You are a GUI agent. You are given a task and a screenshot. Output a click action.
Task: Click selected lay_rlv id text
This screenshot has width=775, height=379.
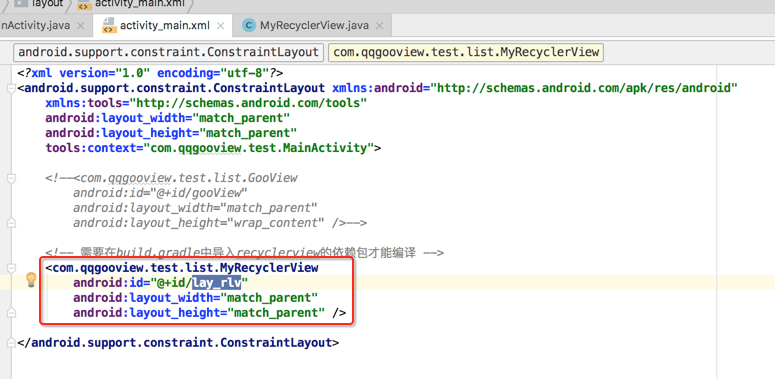(x=216, y=283)
